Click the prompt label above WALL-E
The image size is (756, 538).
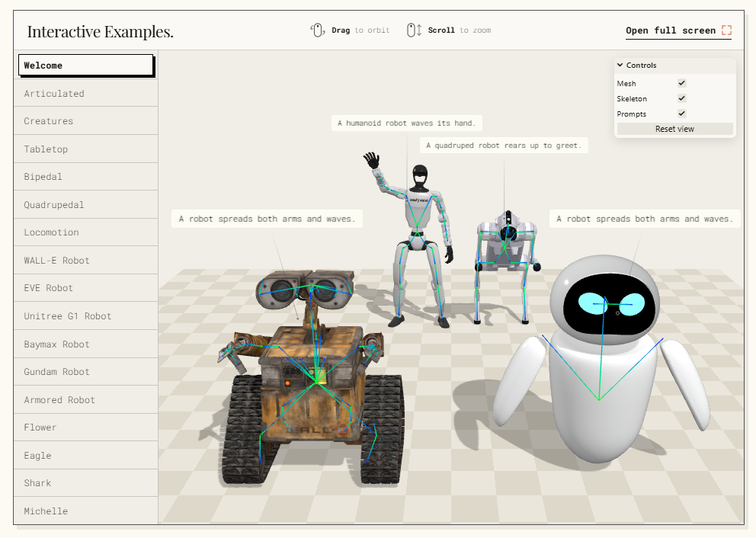click(267, 219)
